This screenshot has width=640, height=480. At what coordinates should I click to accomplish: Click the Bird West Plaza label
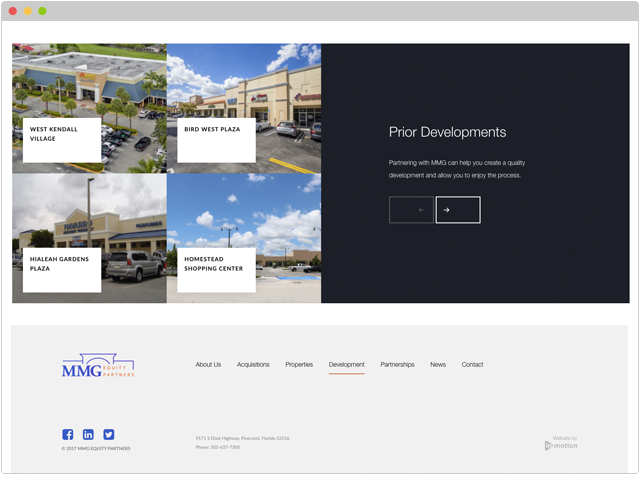click(216, 140)
